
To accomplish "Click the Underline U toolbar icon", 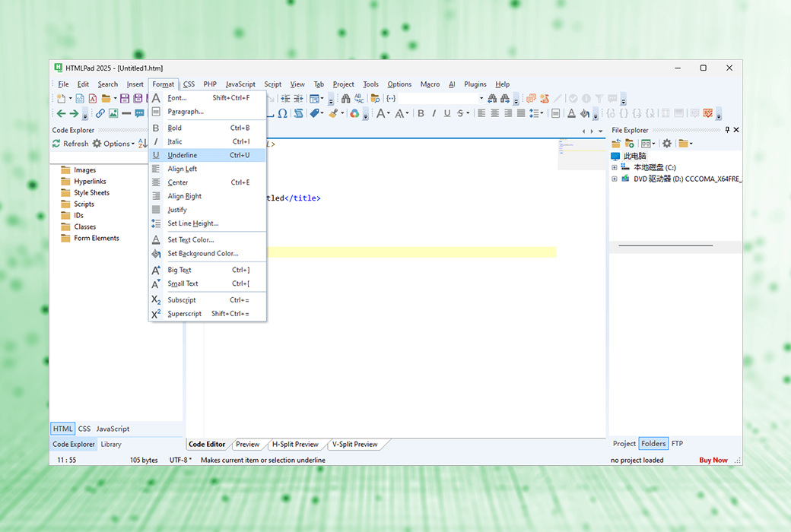I will (x=447, y=113).
